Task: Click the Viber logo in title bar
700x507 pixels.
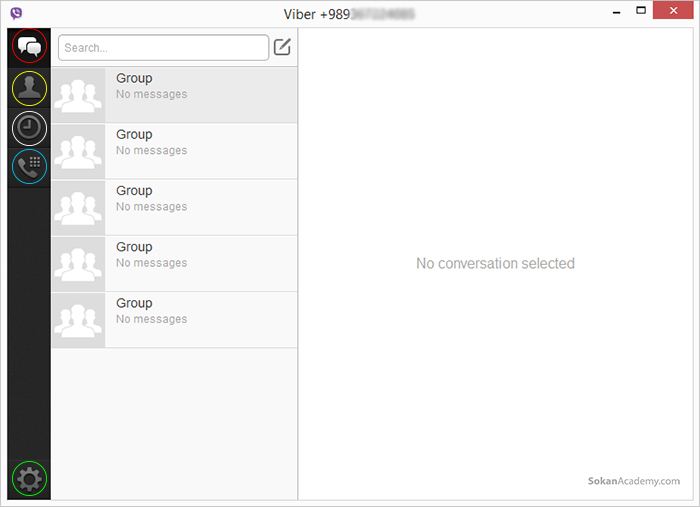Action: point(16,13)
